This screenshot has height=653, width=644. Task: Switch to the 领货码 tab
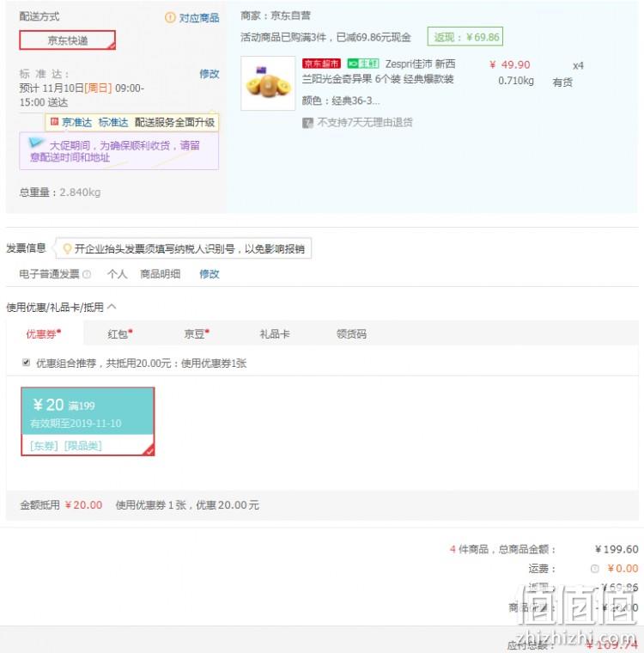pos(351,333)
